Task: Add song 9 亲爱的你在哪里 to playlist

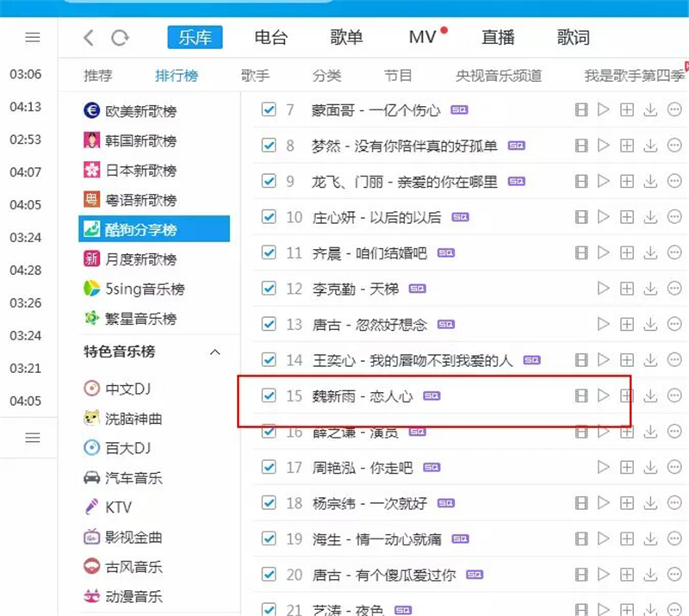Action: point(627,181)
